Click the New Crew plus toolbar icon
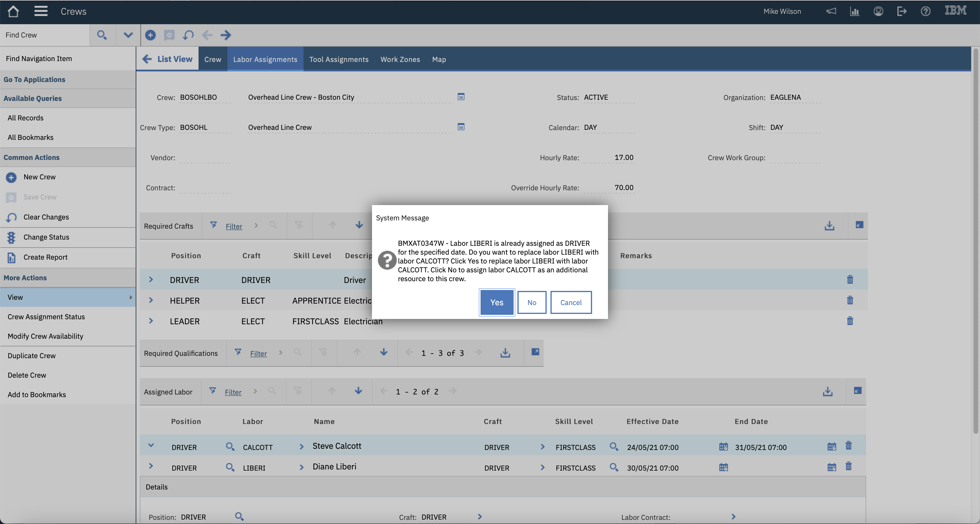 point(150,35)
